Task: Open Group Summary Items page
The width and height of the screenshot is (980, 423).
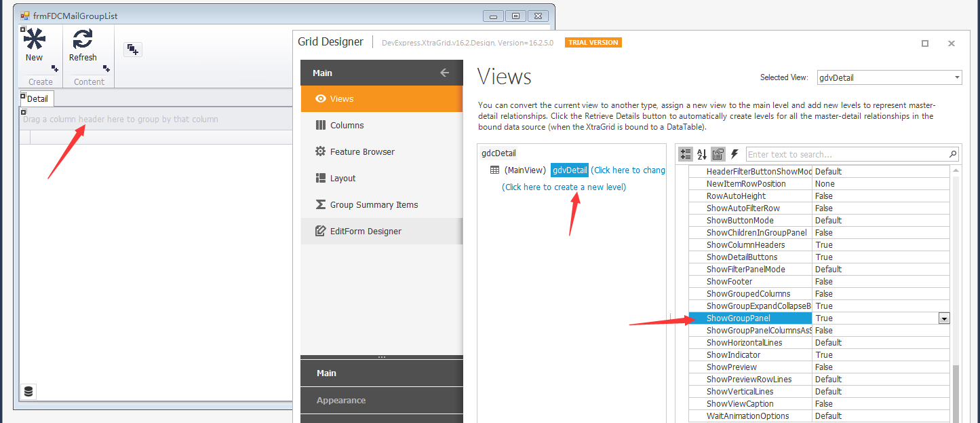Action: click(x=382, y=204)
